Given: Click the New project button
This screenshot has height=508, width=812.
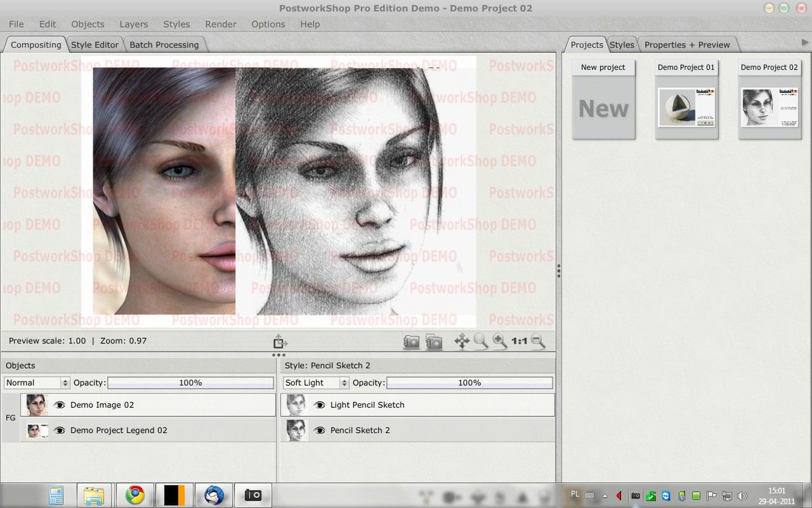Looking at the screenshot, I should click(603, 100).
